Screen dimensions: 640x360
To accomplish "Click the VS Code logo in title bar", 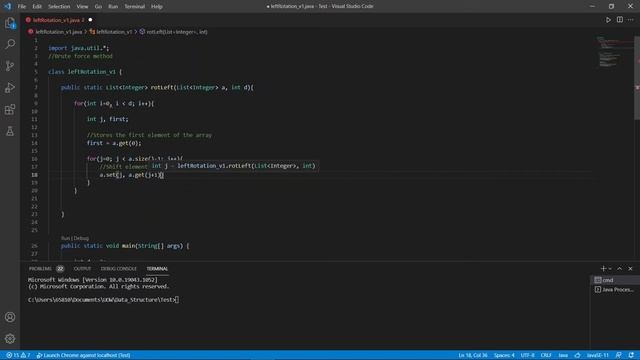I will [x=8, y=6].
